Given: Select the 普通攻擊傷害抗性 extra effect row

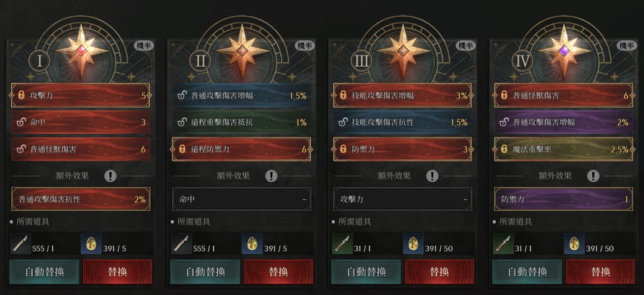Looking at the screenshot, I should (x=81, y=199).
